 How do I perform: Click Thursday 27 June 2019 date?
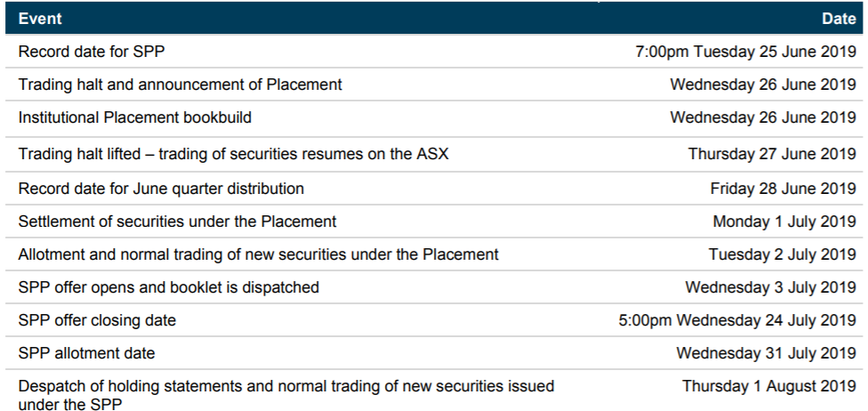tap(772, 153)
